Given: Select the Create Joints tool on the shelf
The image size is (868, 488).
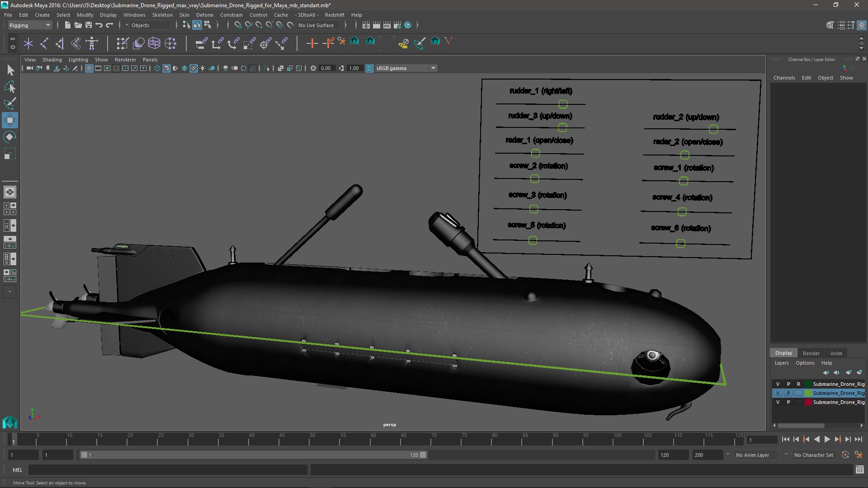Looking at the screenshot, I should (44, 43).
